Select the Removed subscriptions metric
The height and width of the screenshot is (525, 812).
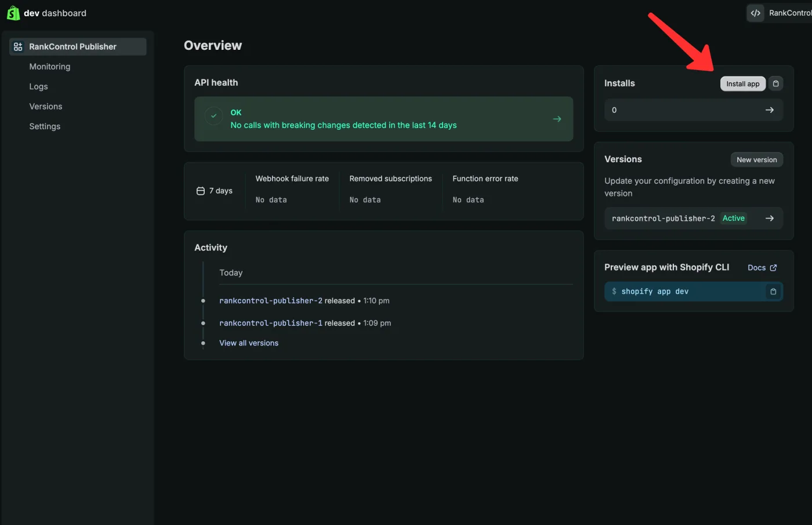[391, 189]
